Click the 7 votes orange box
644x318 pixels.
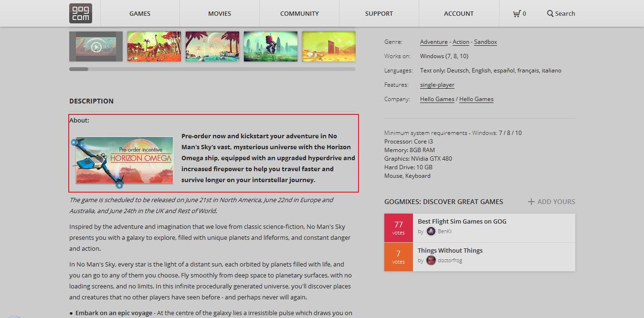399,257
